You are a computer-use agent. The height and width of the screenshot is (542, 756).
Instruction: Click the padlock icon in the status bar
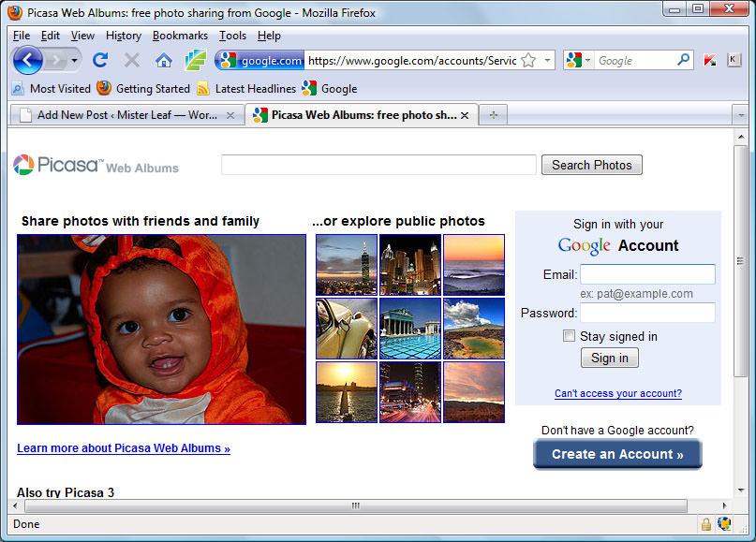[x=705, y=524]
